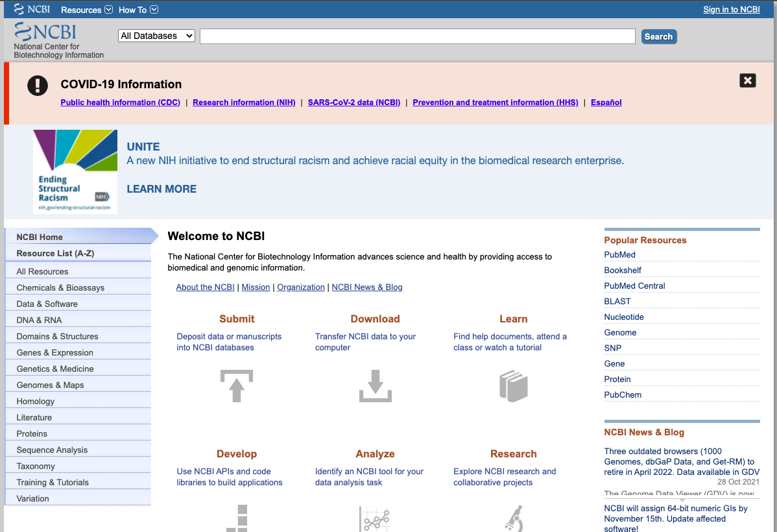Click the Learn heading
This screenshot has height=532, width=777.
(514, 319)
